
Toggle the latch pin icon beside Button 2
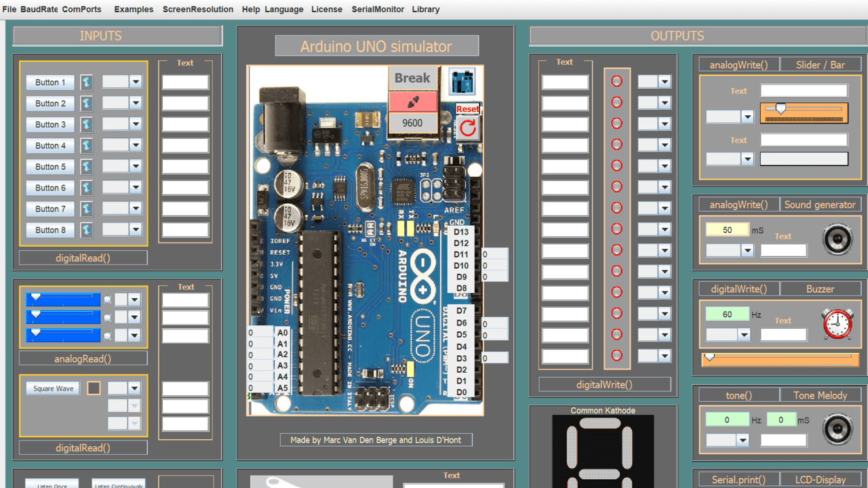tap(86, 103)
